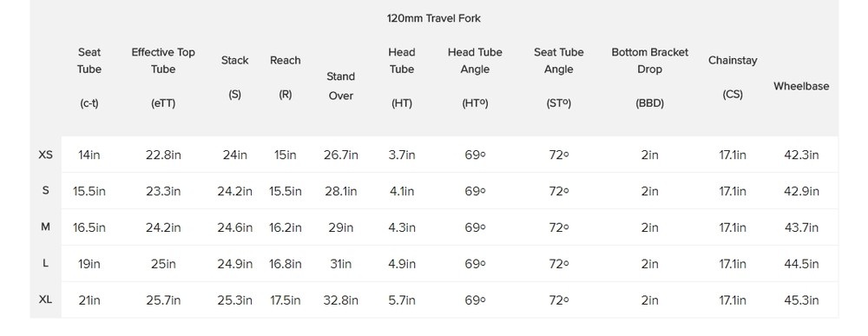Click the Reach column header

coord(285,77)
